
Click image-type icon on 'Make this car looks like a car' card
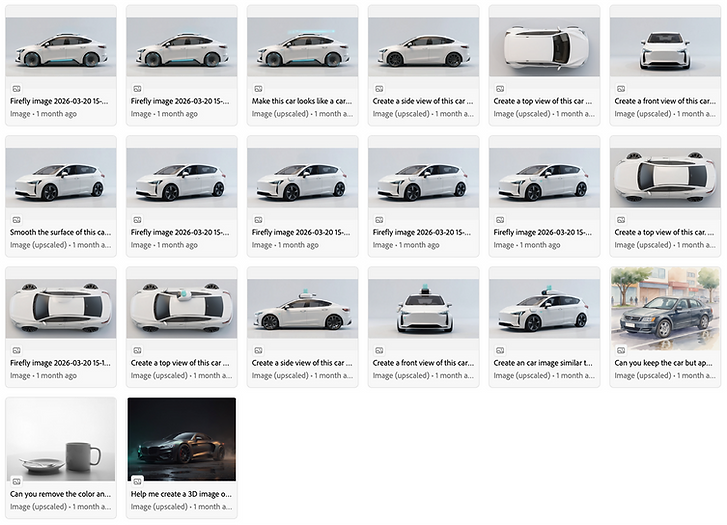(258, 89)
